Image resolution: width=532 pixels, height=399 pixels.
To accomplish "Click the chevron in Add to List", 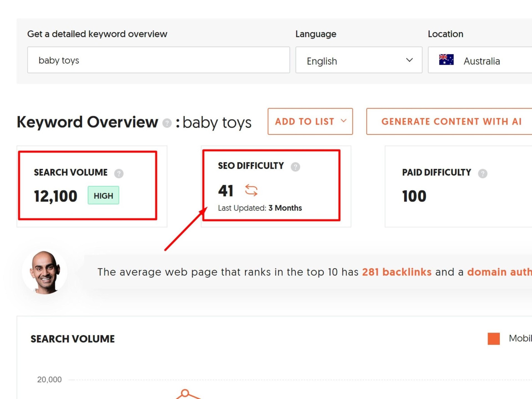I will (x=344, y=121).
